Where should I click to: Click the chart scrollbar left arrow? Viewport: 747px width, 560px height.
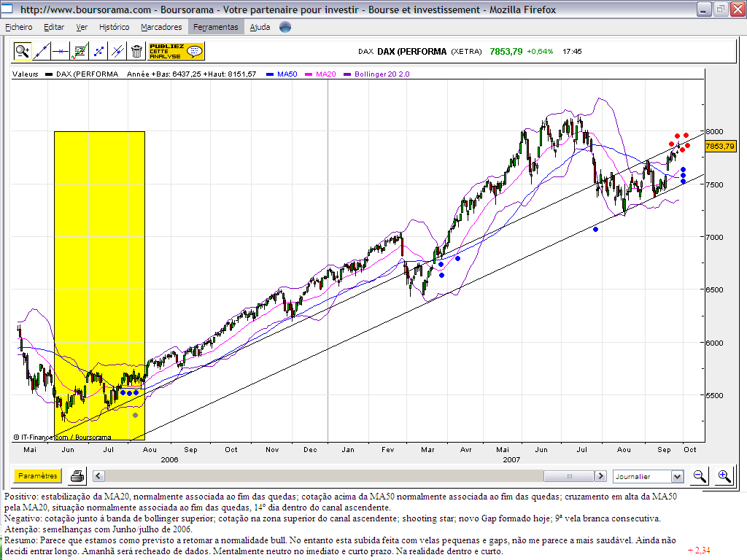point(98,475)
